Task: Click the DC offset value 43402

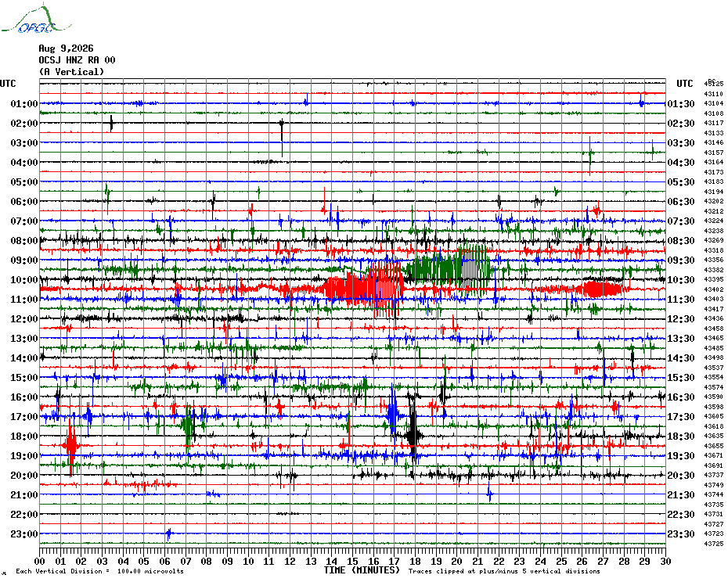Action: (x=714, y=289)
